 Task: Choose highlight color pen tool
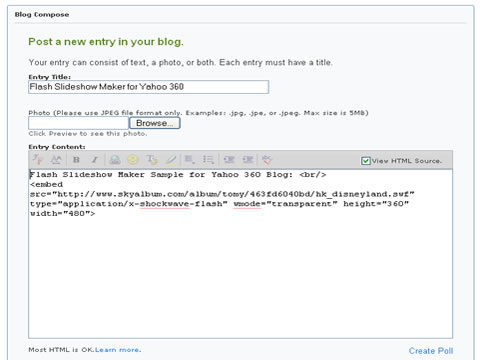click(x=171, y=160)
